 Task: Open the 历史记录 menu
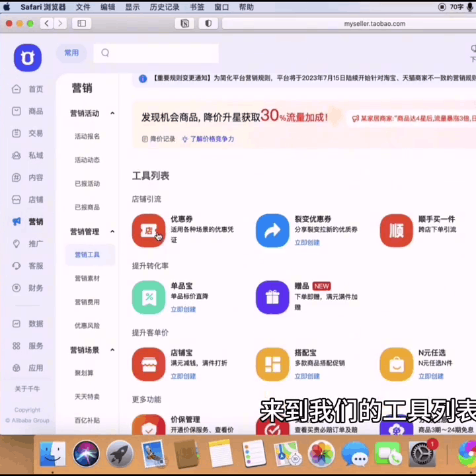[x=165, y=7]
